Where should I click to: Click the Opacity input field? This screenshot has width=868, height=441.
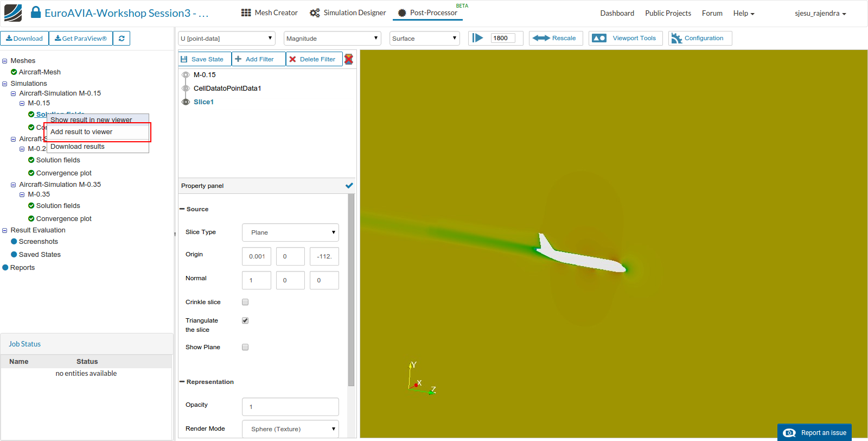[x=290, y=407]
